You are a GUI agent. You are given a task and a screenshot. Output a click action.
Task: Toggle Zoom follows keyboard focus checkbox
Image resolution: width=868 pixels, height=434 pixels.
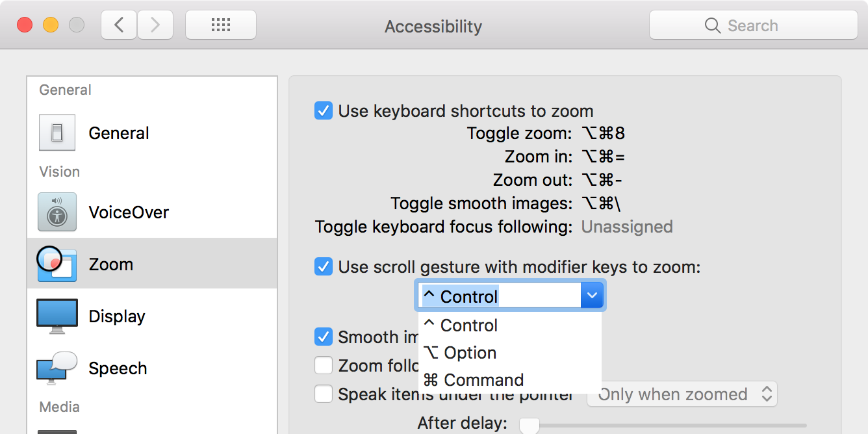pyautogui.click(x=323, y=365)
